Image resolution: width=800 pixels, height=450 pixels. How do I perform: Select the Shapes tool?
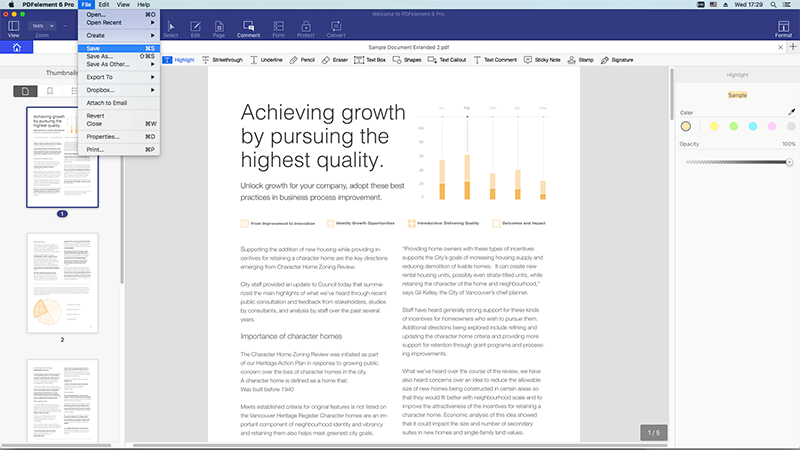[x=407, y=60]
